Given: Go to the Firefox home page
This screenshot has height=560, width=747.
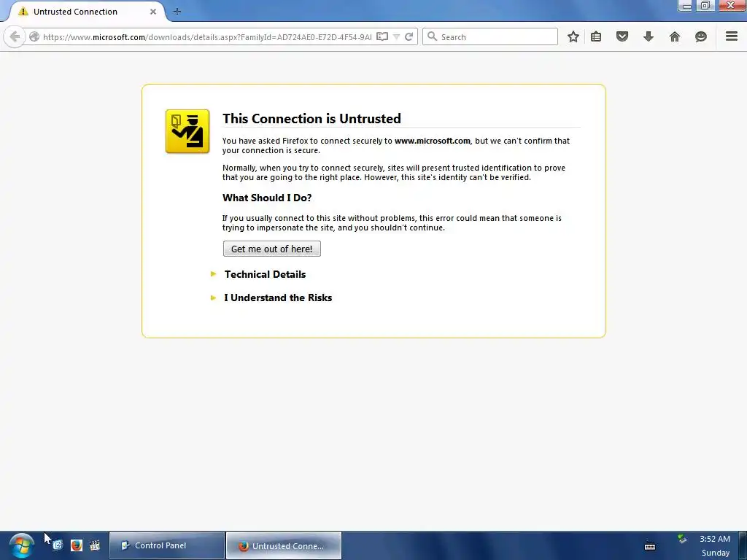Looking at the screenshot, I should pyautogui.click(x=675, y=36).
